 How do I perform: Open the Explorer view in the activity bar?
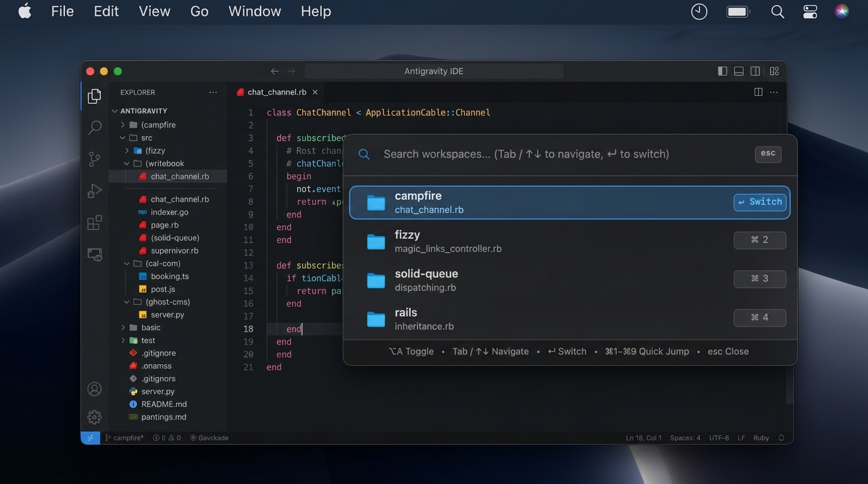[x=95, y=96]
